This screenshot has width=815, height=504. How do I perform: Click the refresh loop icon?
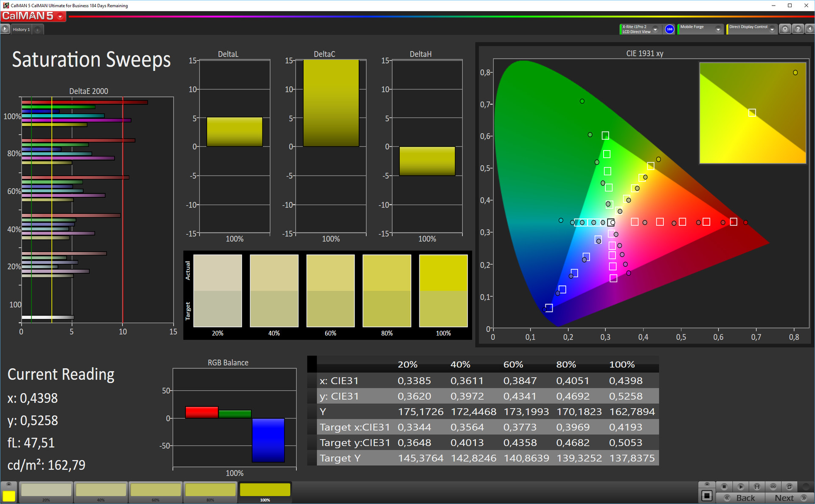(x=789, y=487)
